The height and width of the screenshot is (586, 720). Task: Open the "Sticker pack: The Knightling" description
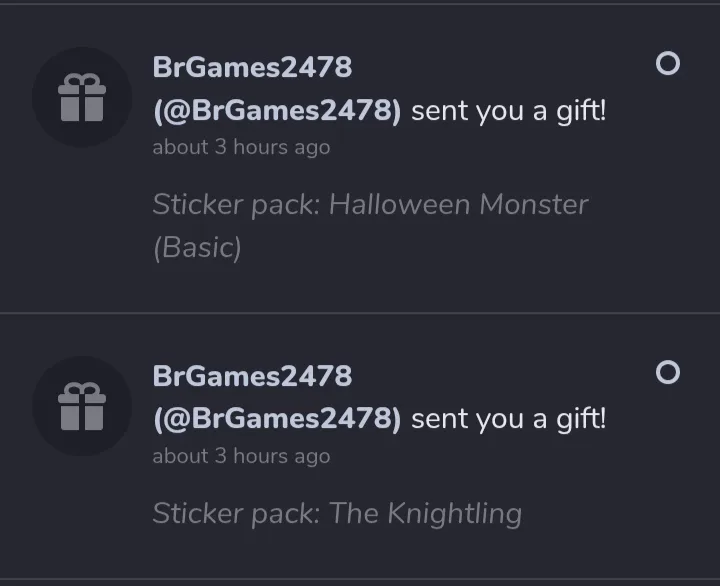(337, 514)
